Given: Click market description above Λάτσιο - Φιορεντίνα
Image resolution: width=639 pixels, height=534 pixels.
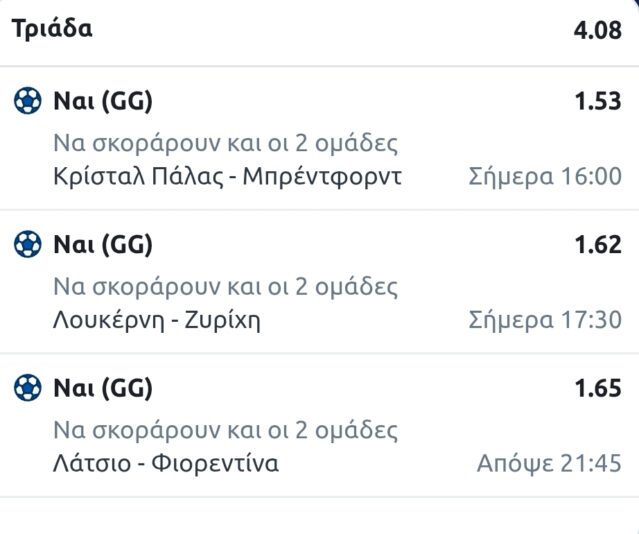Looking at the screenshot, I should pos(226,431).
